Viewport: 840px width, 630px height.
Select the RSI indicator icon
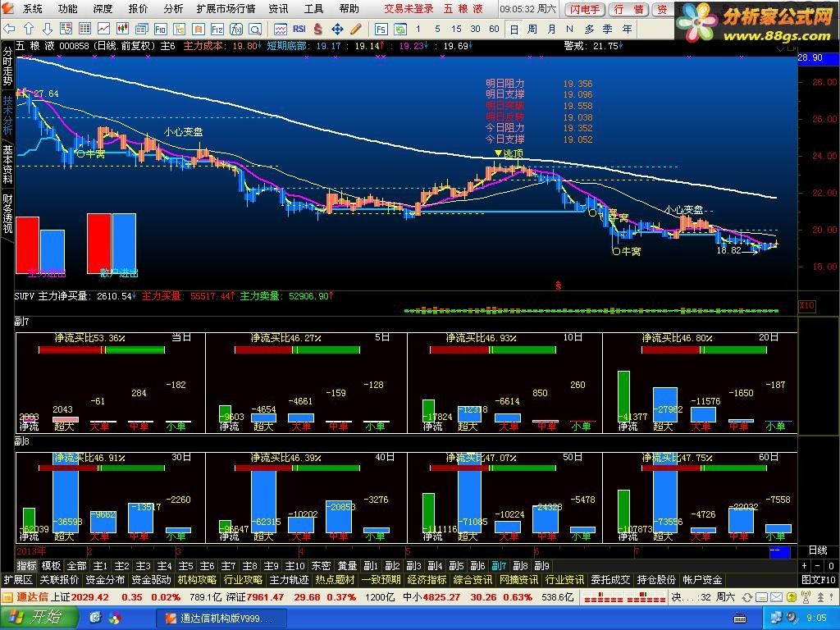click(299, 29)
